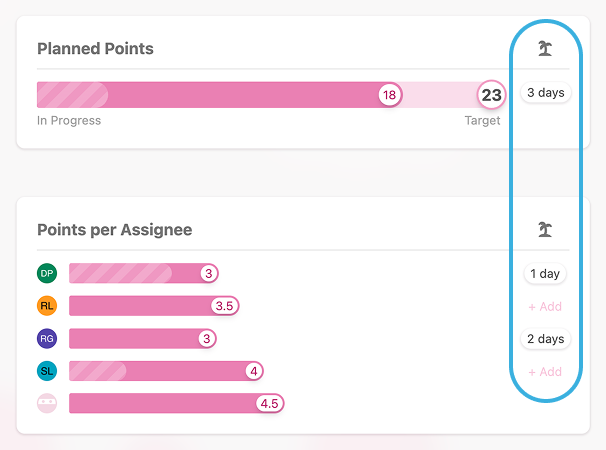Screen dimensions: 606x450
Task: Open DP's 1 day time-off badge
Action: pyautogui.click(x=545, y=273)
